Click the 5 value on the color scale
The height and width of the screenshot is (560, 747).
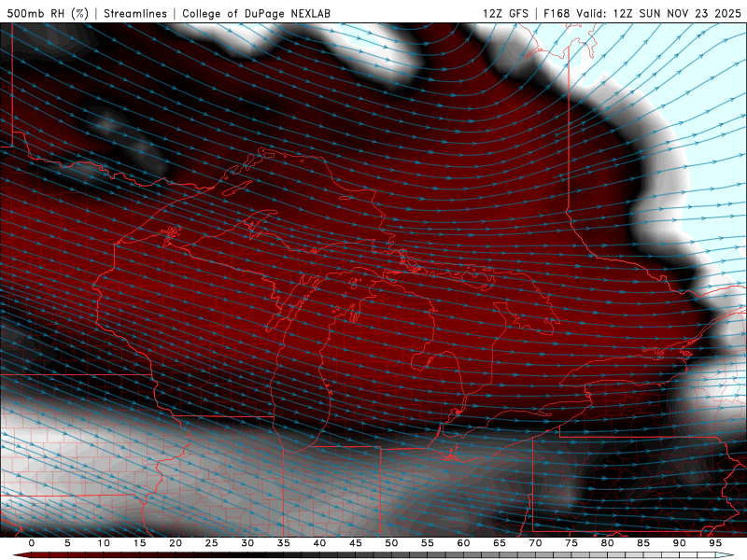(x=67, y=543)
